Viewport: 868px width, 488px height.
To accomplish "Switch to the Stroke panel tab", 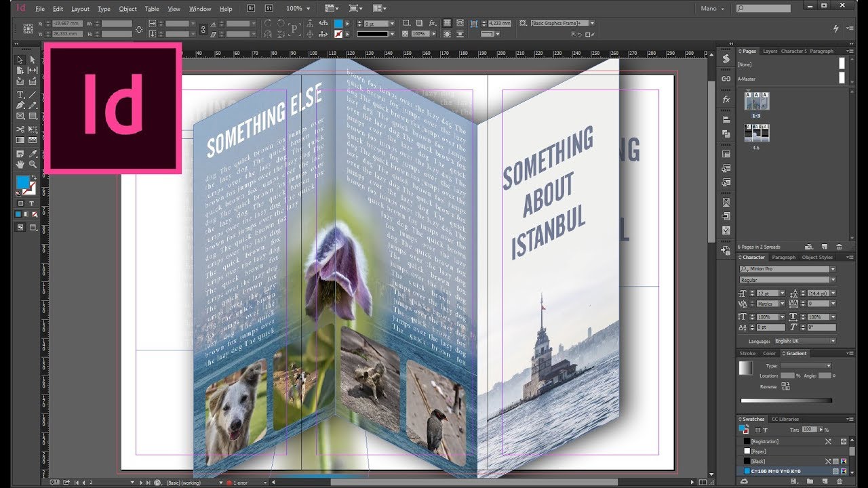I will pyautogui.click(x=748, y=354).
